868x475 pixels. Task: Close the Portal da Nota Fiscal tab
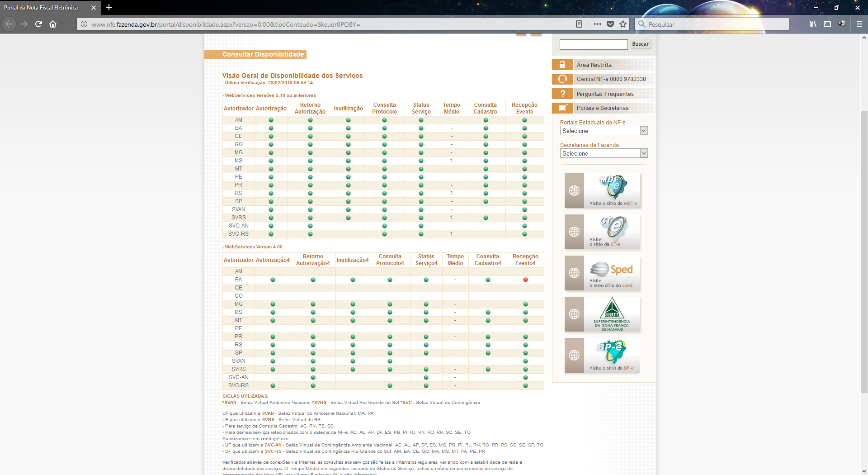pos(94,8)
